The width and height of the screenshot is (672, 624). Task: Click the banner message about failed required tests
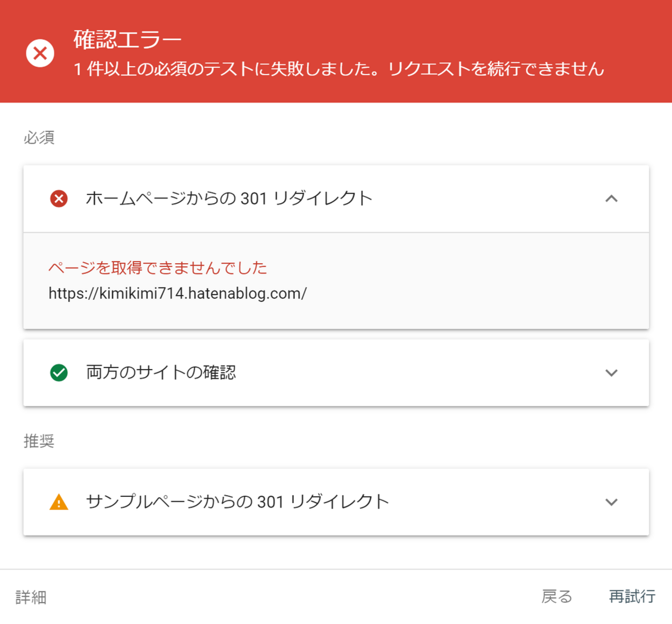(x=339, y=69)
